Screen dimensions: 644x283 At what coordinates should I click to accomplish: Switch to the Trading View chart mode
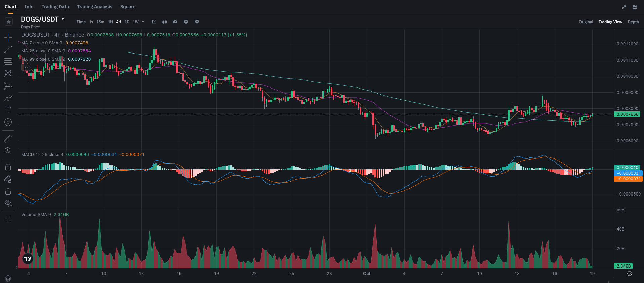click(610, 22)
